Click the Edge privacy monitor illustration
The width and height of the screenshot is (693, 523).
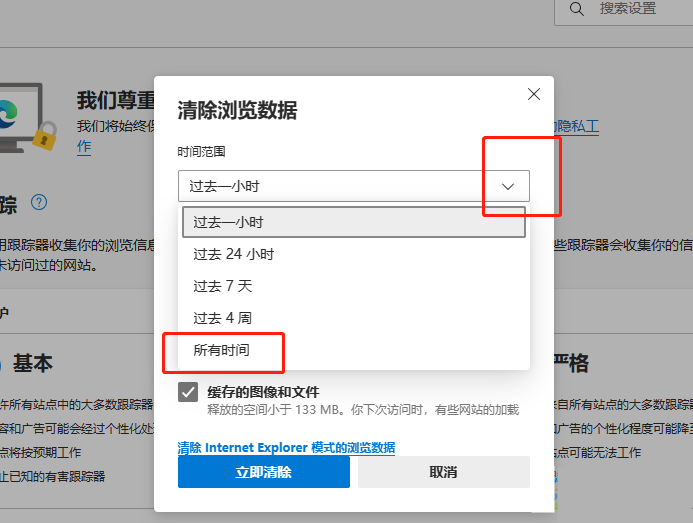tap(28, 118)
